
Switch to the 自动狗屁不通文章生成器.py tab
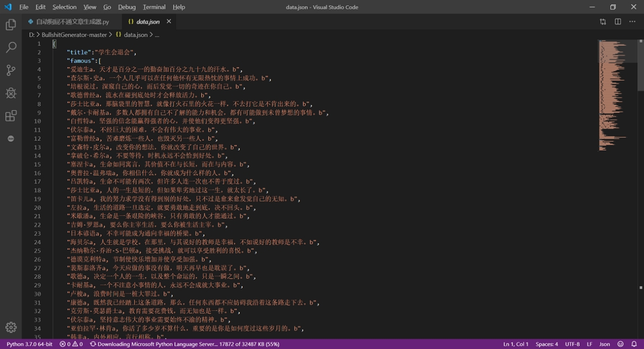72,22
